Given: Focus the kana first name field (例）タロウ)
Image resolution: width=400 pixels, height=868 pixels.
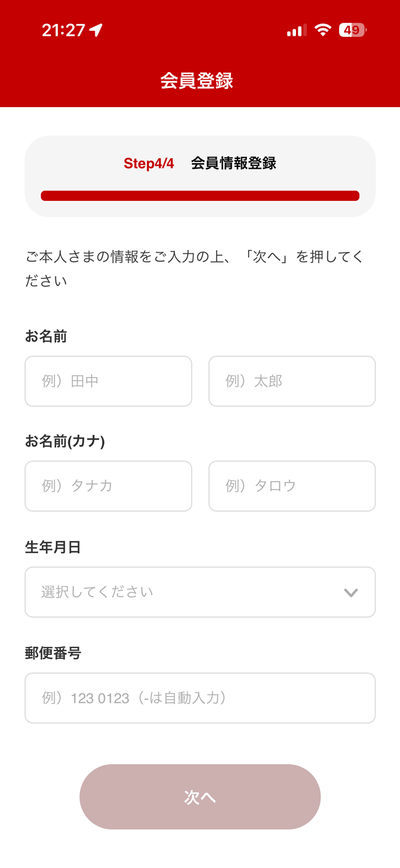Looking at the screenshot, I should (292, 486).
